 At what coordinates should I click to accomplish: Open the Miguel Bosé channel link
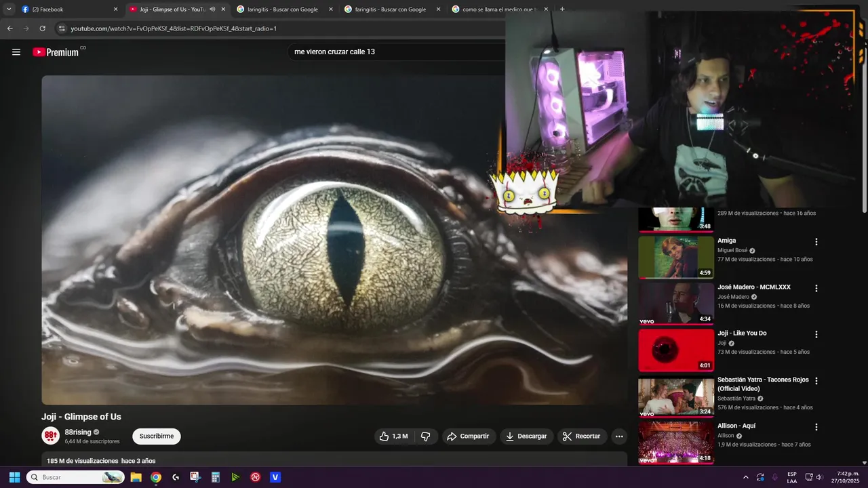click(732, 250)
